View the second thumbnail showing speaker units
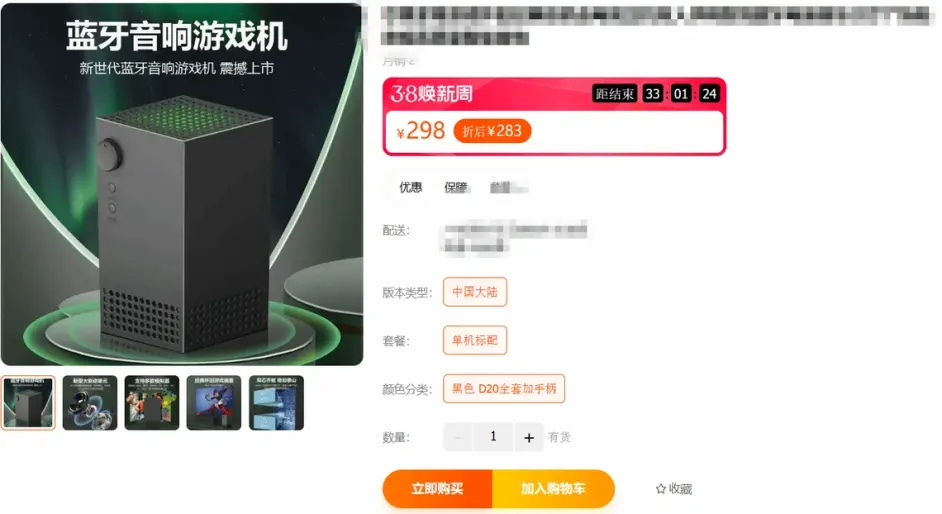 90,403
